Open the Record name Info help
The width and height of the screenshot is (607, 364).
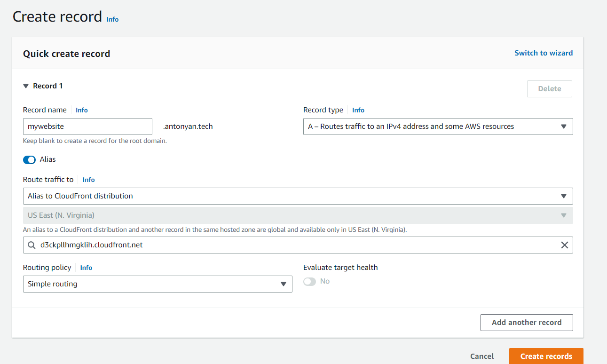[81, 110]
